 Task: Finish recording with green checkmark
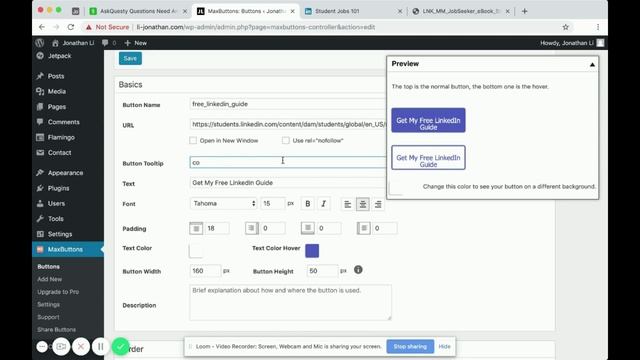pos(120,347)
